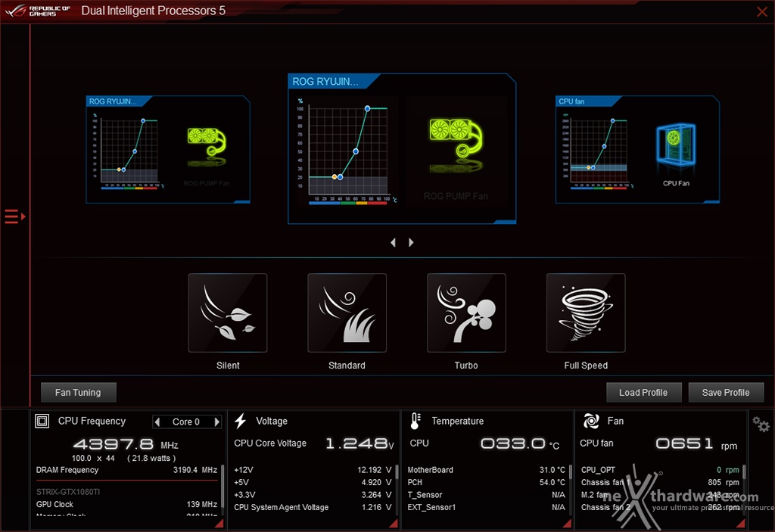Click the Temperature panel scrollbar
The image size is (775, 532).
571,472
